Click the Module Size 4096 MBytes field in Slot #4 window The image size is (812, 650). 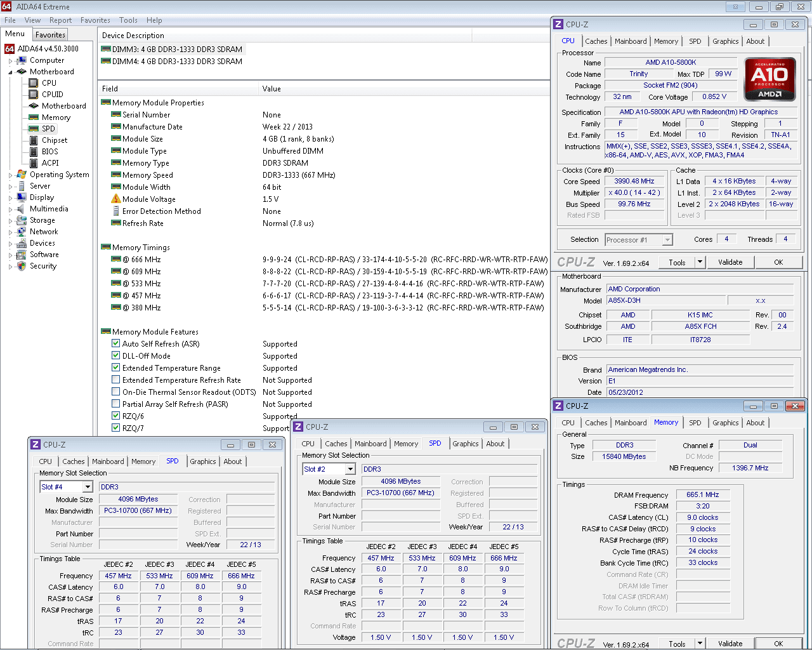(x=138, y=500)
